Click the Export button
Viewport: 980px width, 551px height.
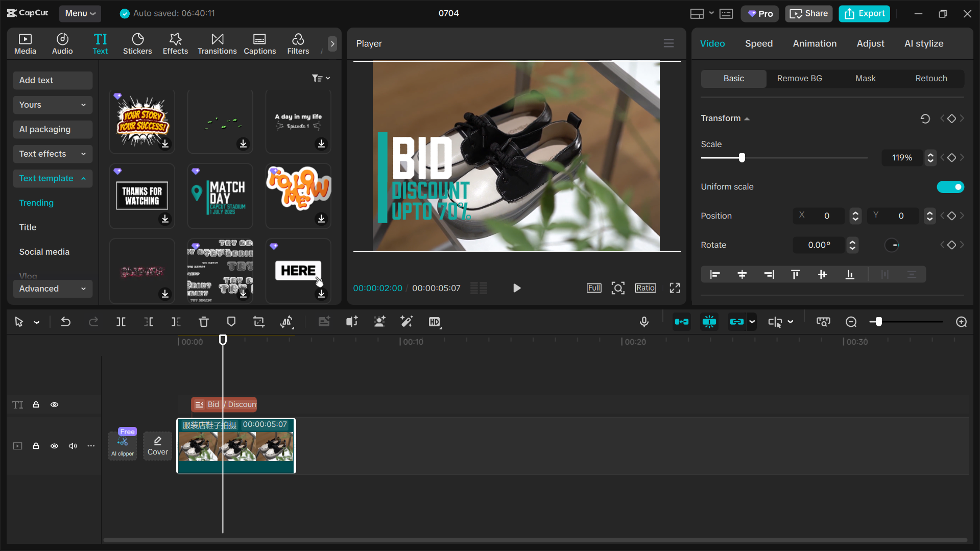coord(864,13)
